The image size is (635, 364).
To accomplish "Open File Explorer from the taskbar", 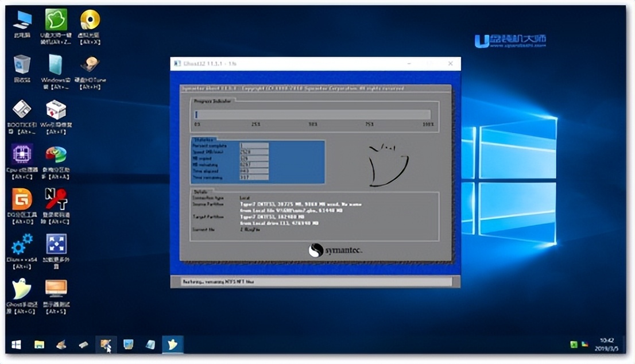I will 39,344.
